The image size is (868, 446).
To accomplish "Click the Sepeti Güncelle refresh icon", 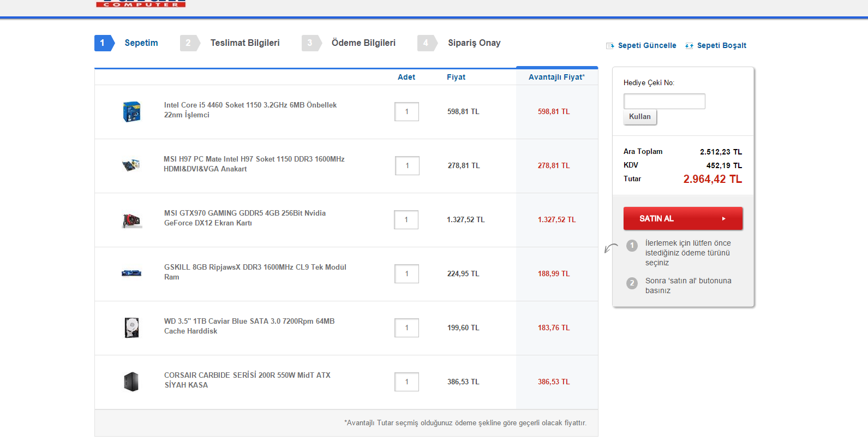I will (x=610, y=46).
